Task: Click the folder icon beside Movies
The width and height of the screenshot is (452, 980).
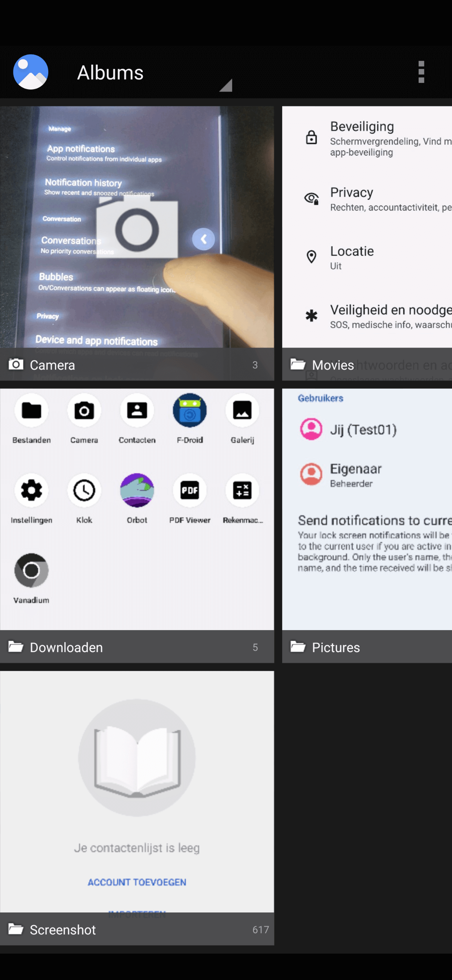Action: pos(298,364)
